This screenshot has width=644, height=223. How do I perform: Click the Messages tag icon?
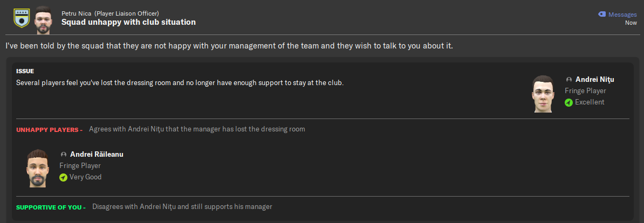(602, 15)
